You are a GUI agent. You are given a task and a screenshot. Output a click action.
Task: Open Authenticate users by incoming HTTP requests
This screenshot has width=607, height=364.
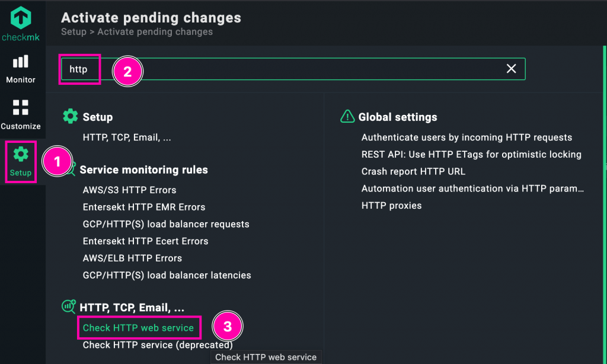(x=467, y=138)
